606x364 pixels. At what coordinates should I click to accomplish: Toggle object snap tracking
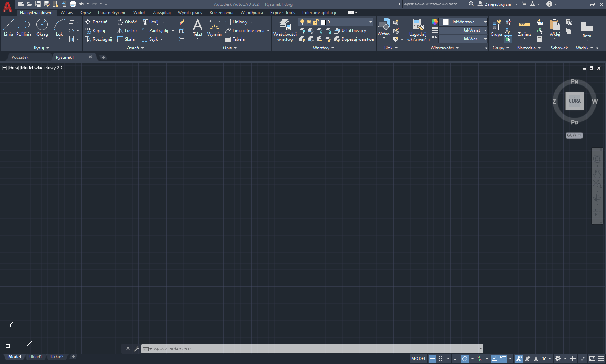coord(495,359)
